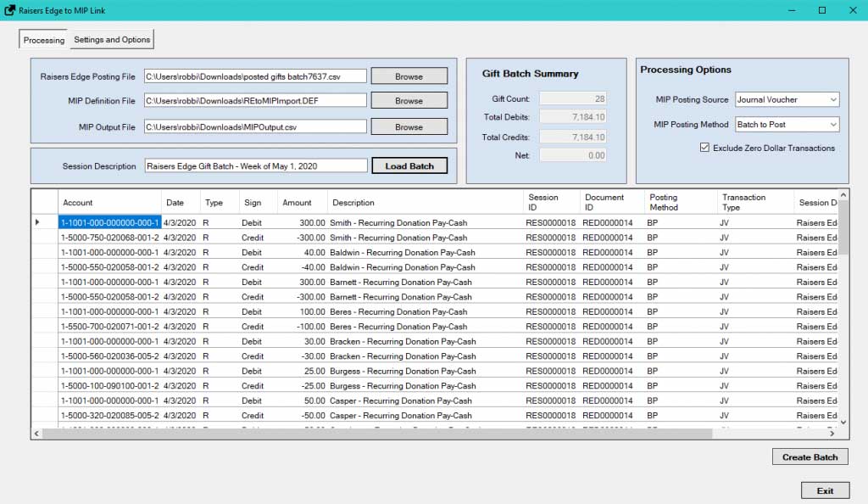Click the Exit button
The width and height of the screenshot is (868, 504).
825,490
